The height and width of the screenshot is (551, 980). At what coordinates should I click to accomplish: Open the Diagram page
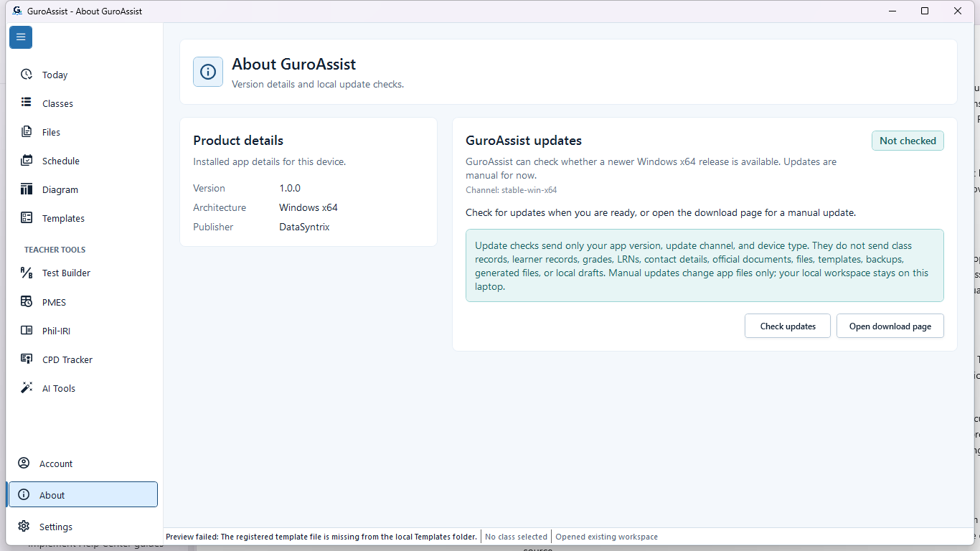pos(83,189)
